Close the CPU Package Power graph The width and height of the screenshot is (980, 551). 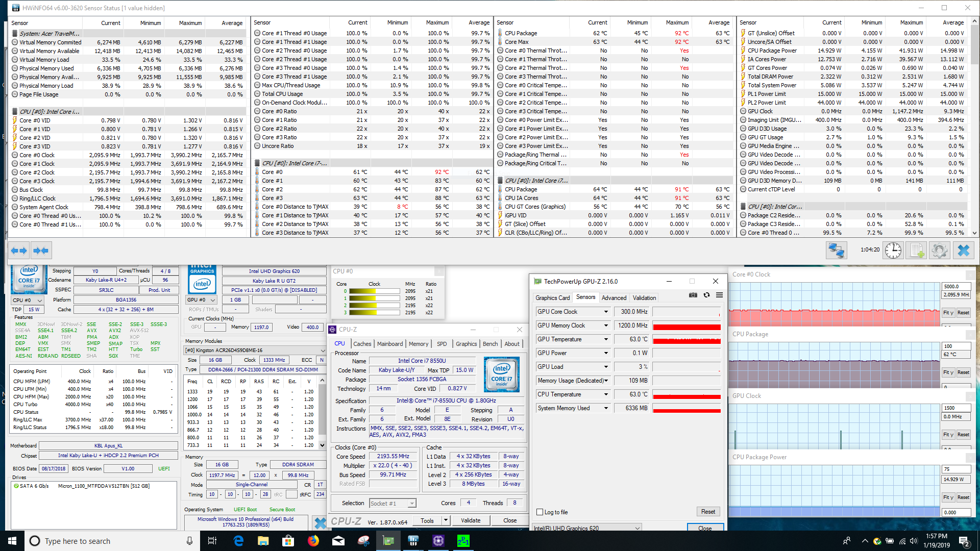pos(970,457)
